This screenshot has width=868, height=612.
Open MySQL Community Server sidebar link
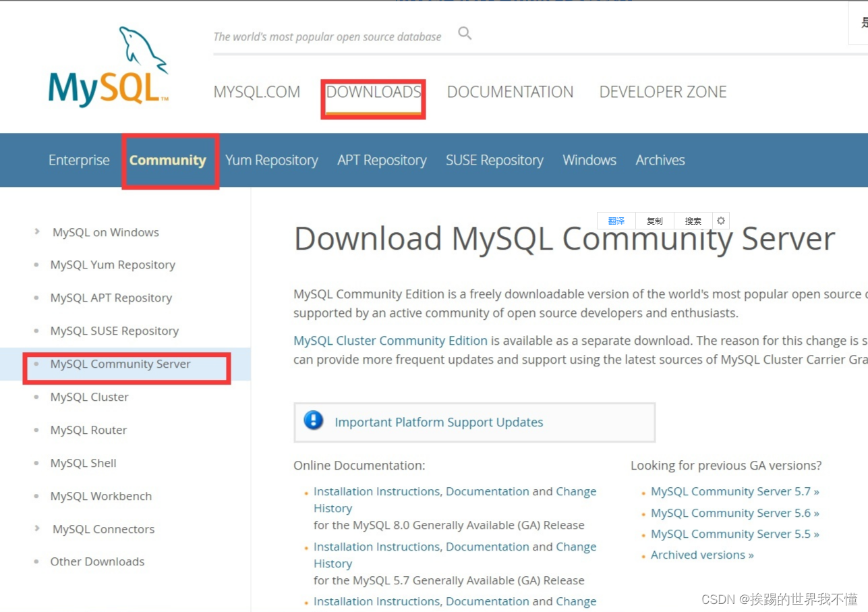click(x=121, y=364)
